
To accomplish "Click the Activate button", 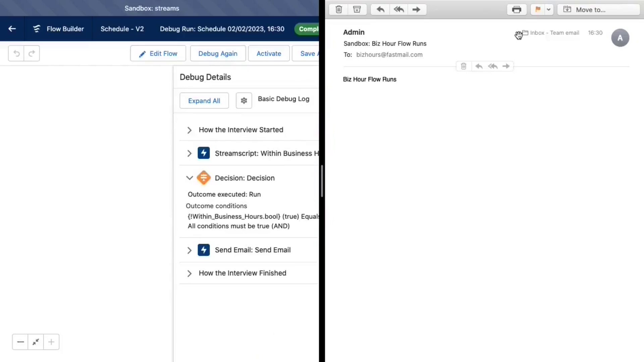I will (269, 53).
